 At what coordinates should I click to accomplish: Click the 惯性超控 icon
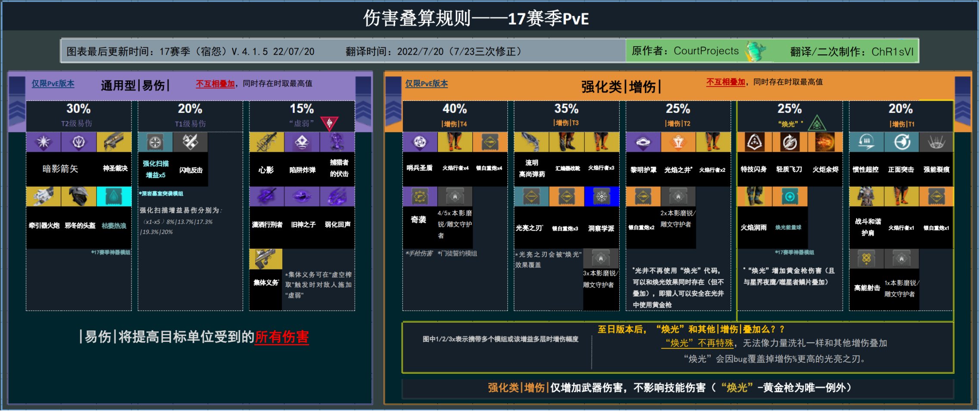[x=866, y=142]
